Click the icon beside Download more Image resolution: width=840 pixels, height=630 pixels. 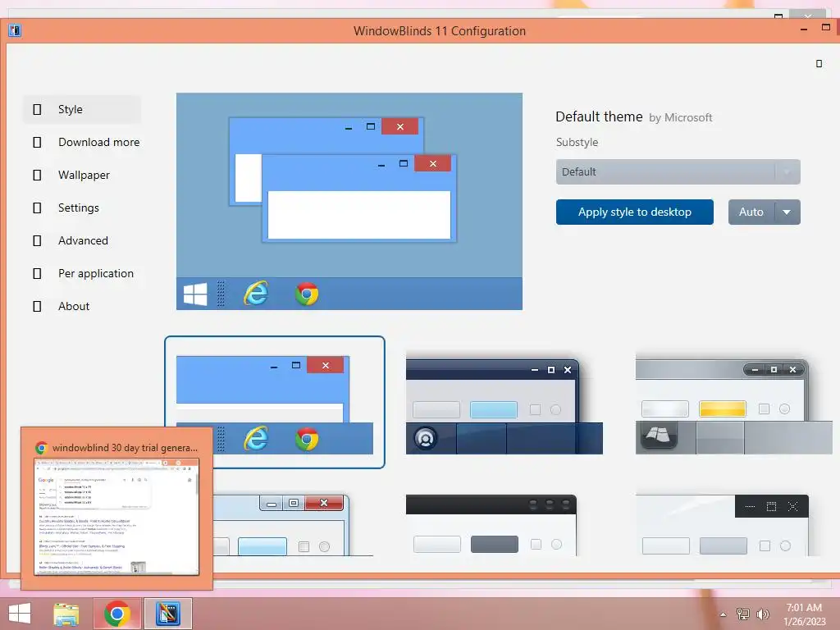pos(37,142)
